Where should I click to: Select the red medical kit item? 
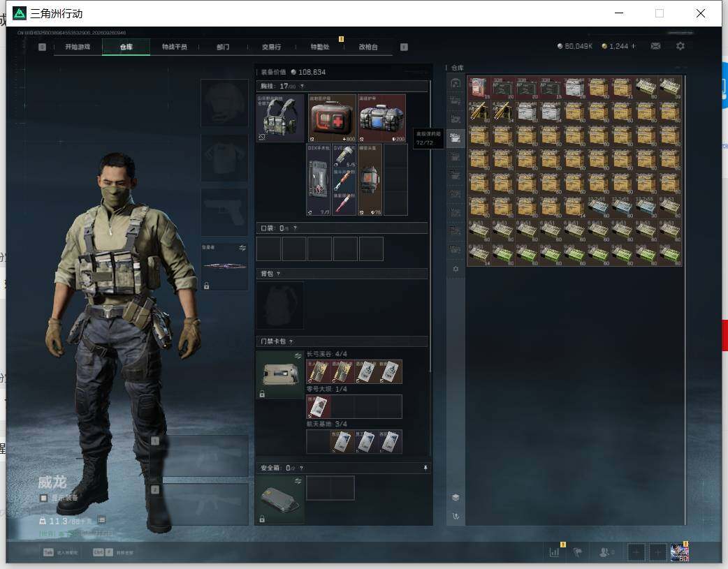point(332,119)
